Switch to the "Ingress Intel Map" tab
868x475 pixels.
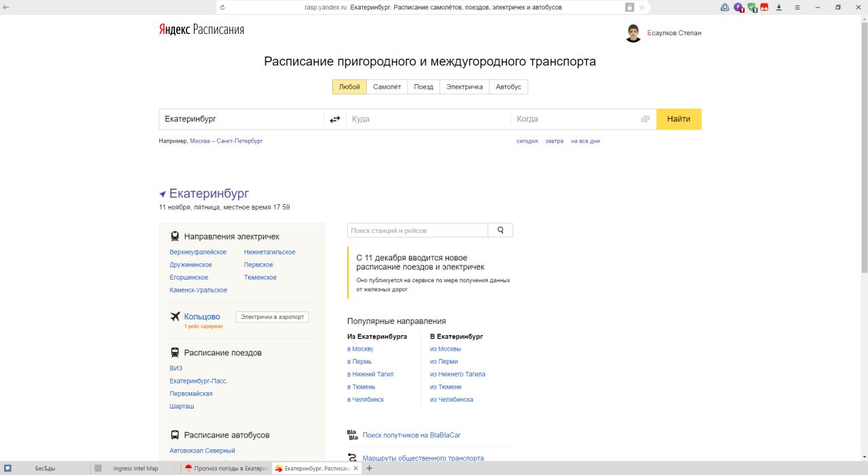[136, 468]
